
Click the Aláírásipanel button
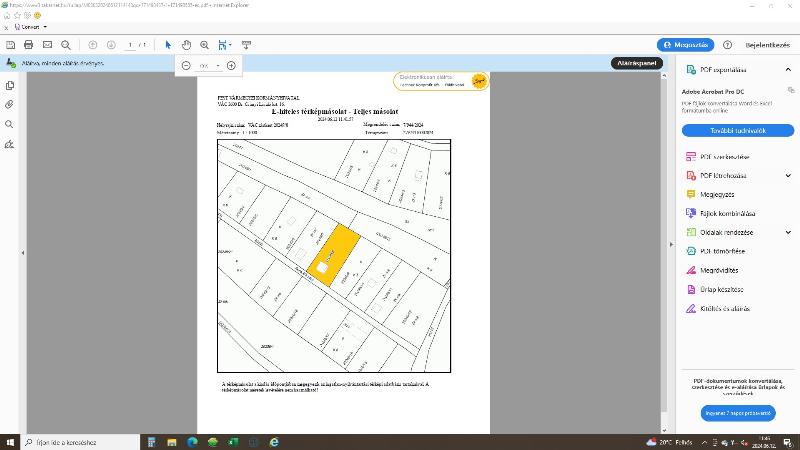pos(636,63)
